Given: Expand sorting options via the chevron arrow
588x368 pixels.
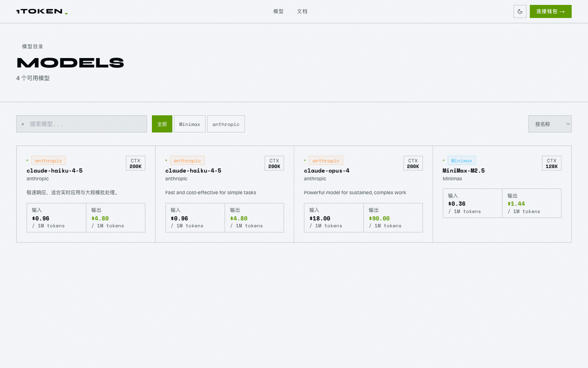Looking at the screenshot, I should tap(568, 123).
